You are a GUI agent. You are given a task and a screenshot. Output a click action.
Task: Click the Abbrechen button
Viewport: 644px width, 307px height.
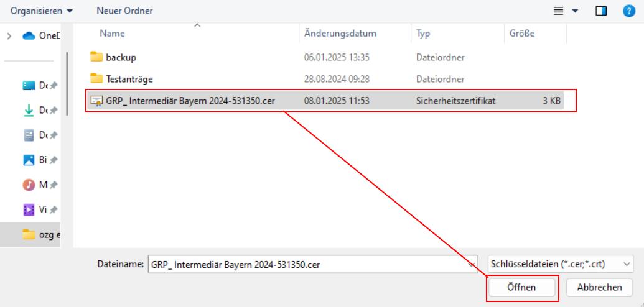click(599, 287)
